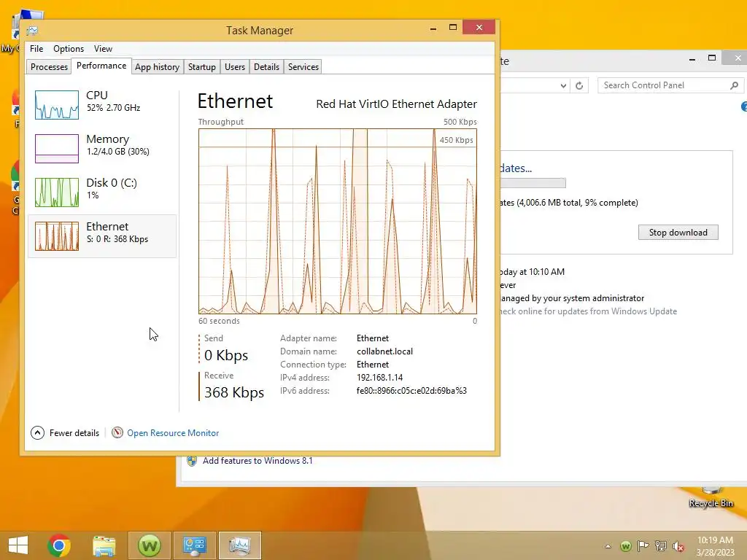Open the network tray icon
This screenshot has height=560, width=747.
click(661, 546)
